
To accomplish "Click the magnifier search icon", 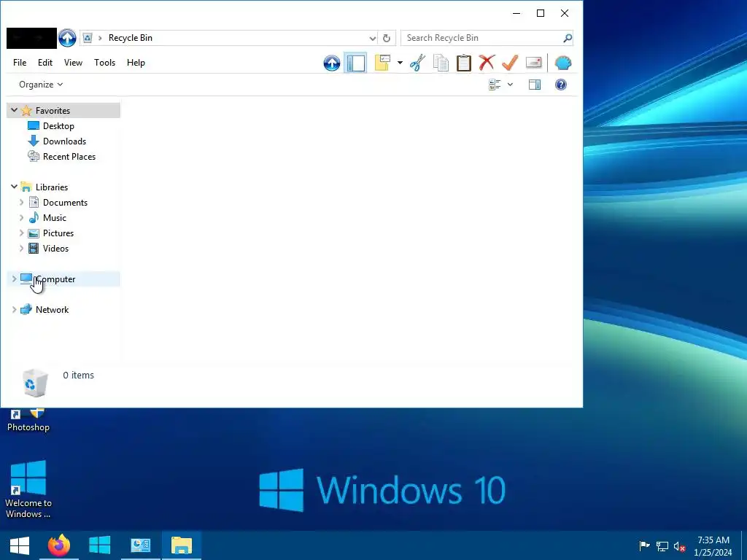I will pos(568,38).
